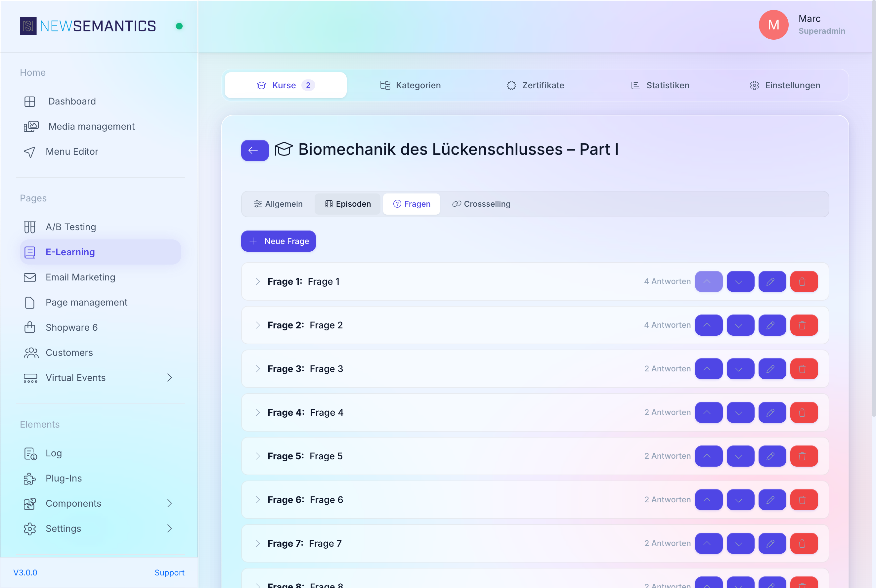
Task: Expand Frage 1 row chevron
Action: (x=258, y=281)
